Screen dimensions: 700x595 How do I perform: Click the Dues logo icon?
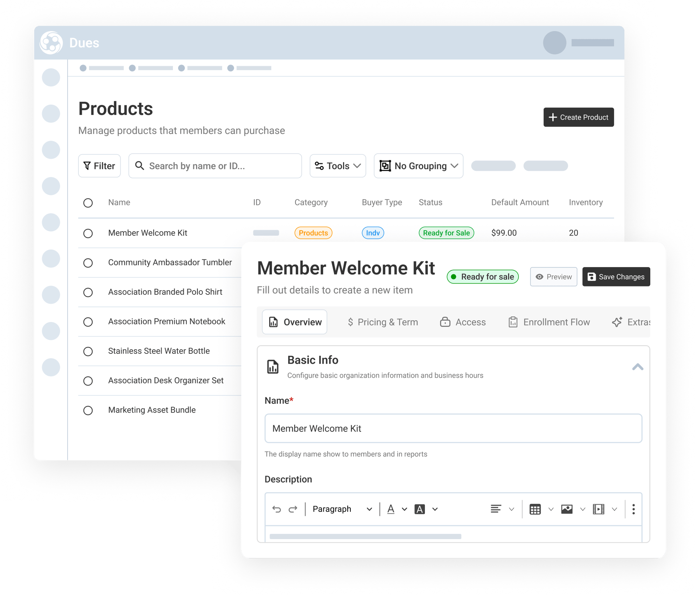click(x=51, y=43)
